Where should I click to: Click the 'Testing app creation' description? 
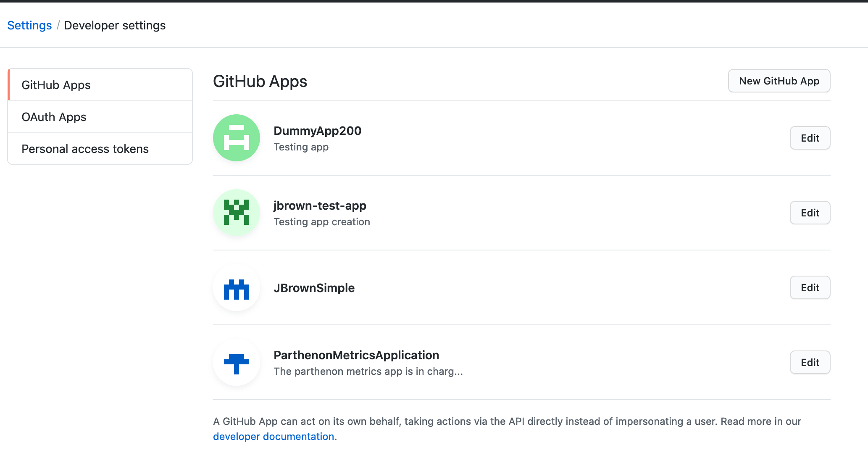(x=322, y=222)
